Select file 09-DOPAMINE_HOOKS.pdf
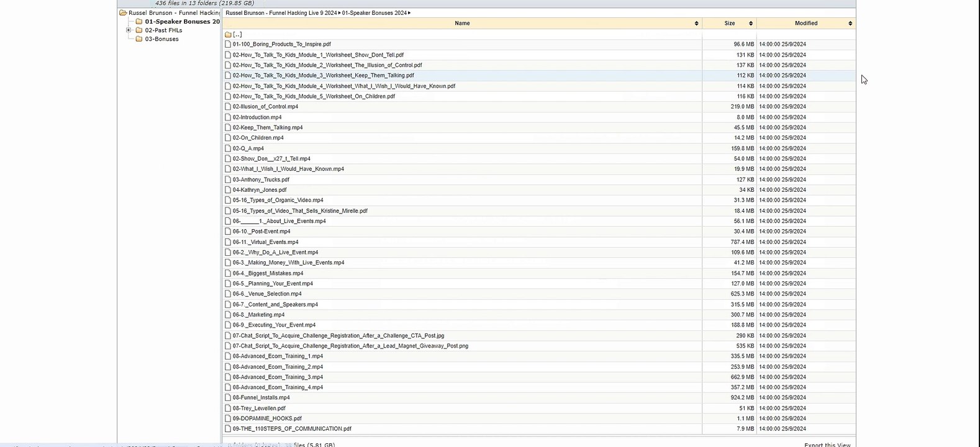The image size is (980, 447). click(267, 418)
